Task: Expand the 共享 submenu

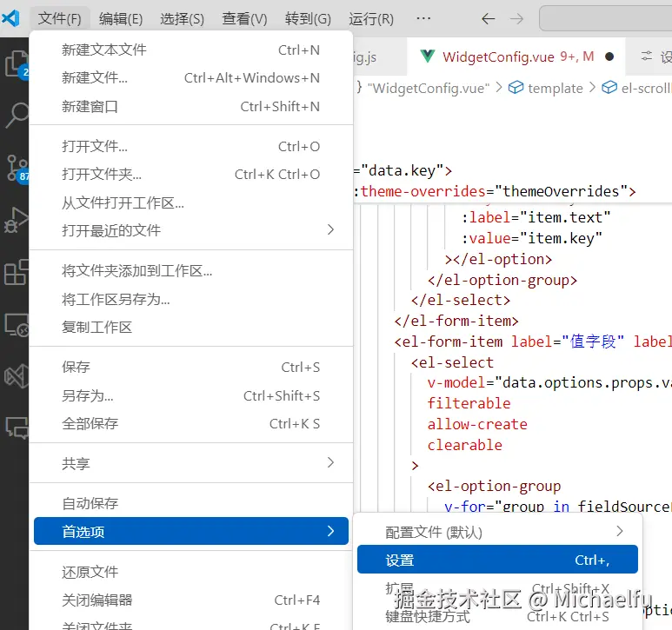Action: [191, 463]
